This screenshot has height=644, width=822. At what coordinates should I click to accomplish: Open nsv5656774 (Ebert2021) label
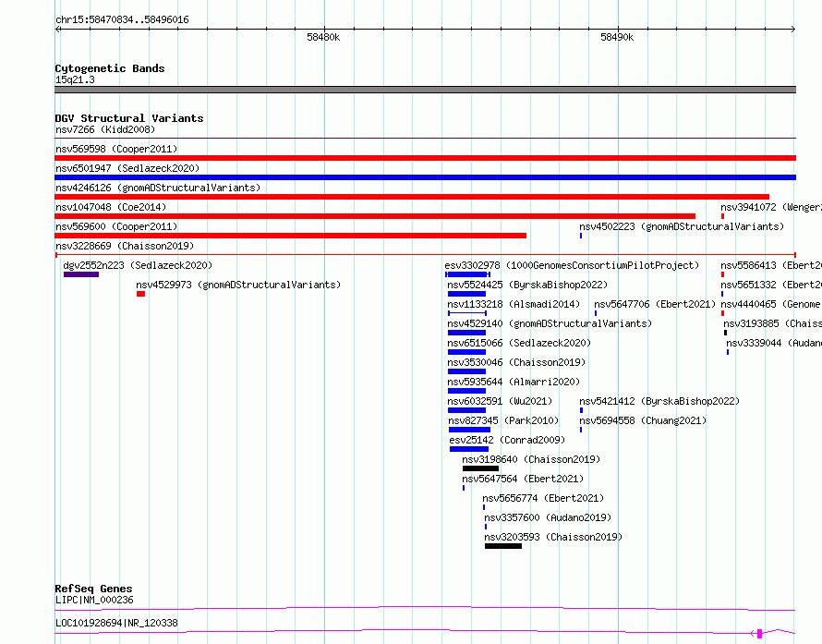pyautogui.click(x=543, y=498)
